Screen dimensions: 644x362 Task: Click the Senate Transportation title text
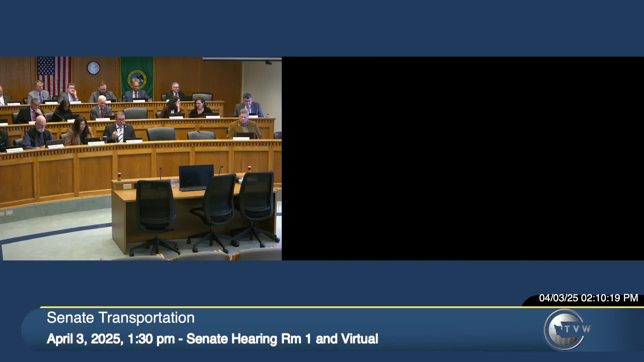120,318
